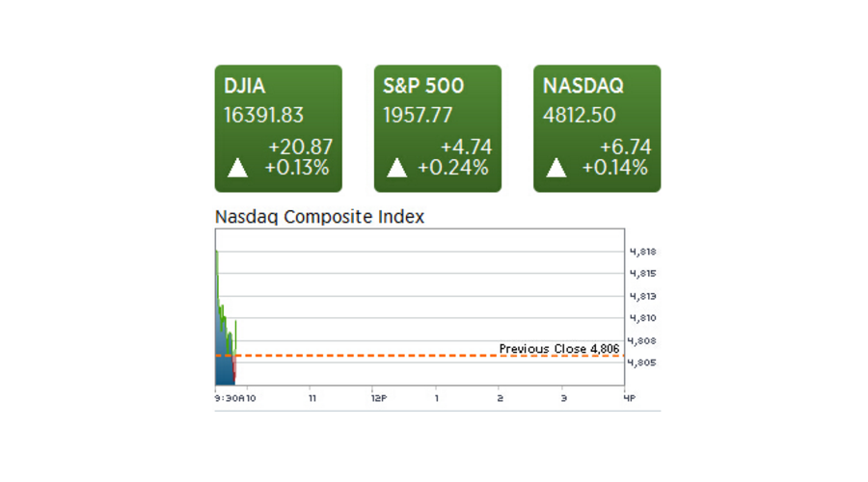Click the S&P 500 up arrow icon
Image resolution: width=868 pixels, height=482 pixels.
pos(396,169)
